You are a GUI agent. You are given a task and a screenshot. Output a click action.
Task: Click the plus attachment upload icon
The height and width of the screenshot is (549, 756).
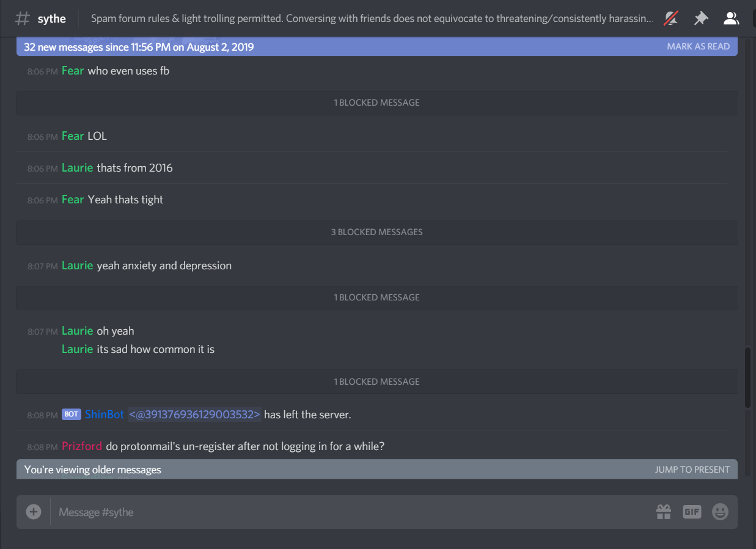click(34, 512)
